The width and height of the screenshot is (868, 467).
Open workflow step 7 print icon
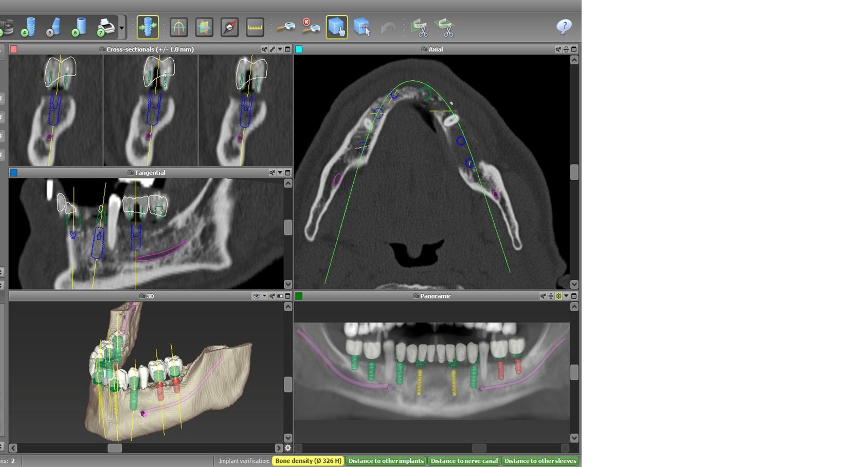[x=105, y=27]
